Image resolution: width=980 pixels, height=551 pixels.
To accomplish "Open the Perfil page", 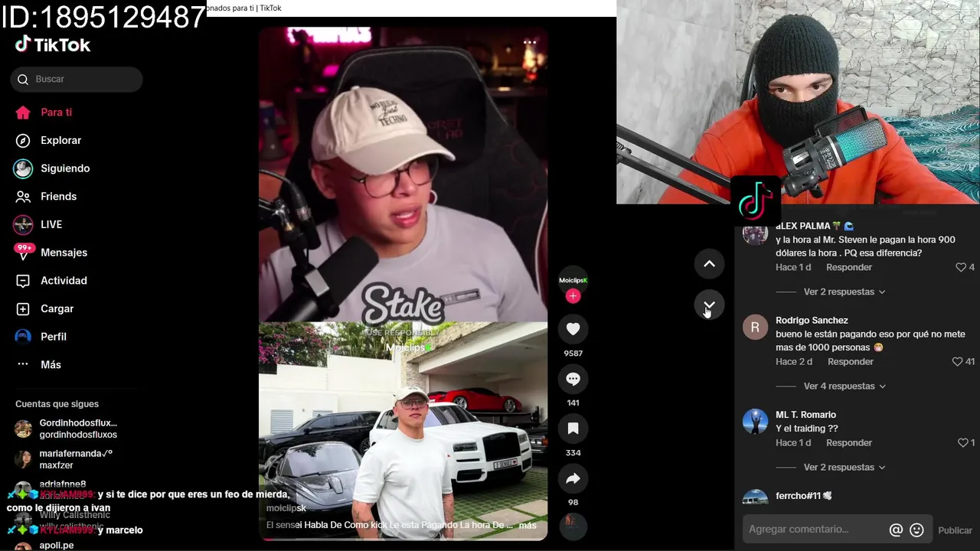I will pyautogui.click(x=41, y=337).
